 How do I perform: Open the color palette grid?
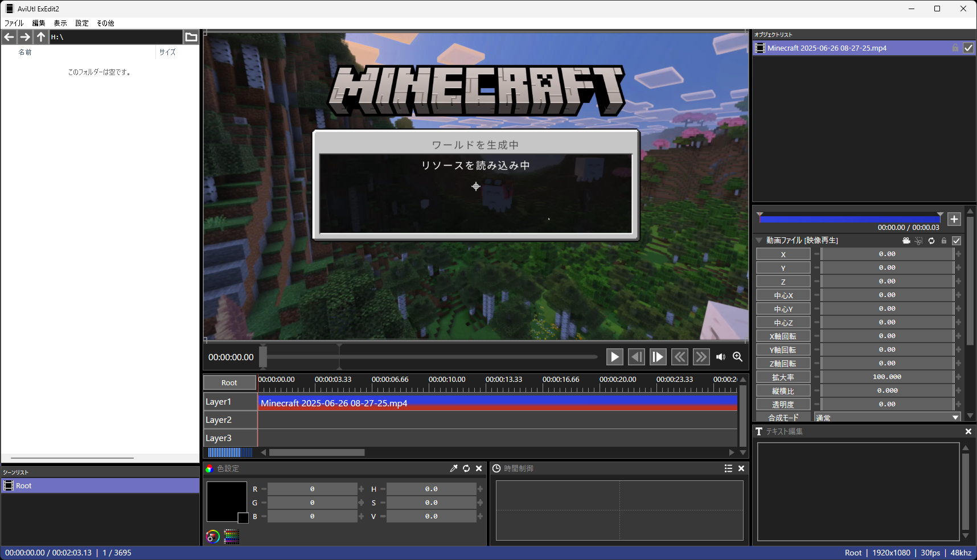231,537
